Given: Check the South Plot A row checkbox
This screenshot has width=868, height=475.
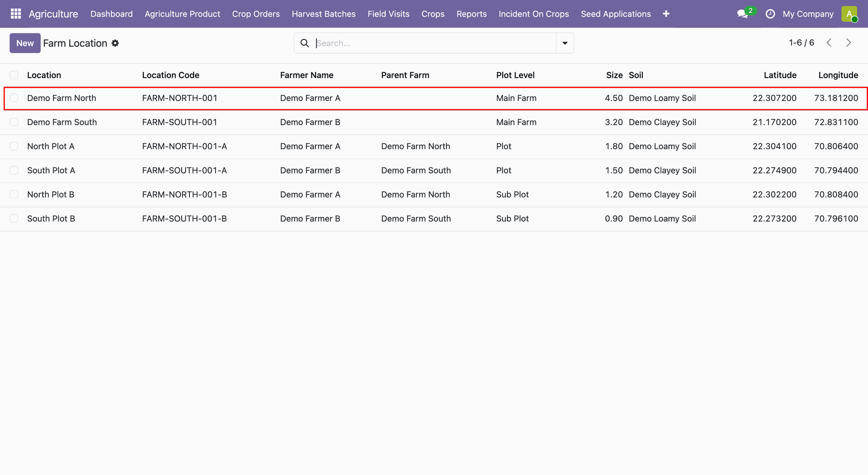Looking at the screenshot, I should click(14, 170).
